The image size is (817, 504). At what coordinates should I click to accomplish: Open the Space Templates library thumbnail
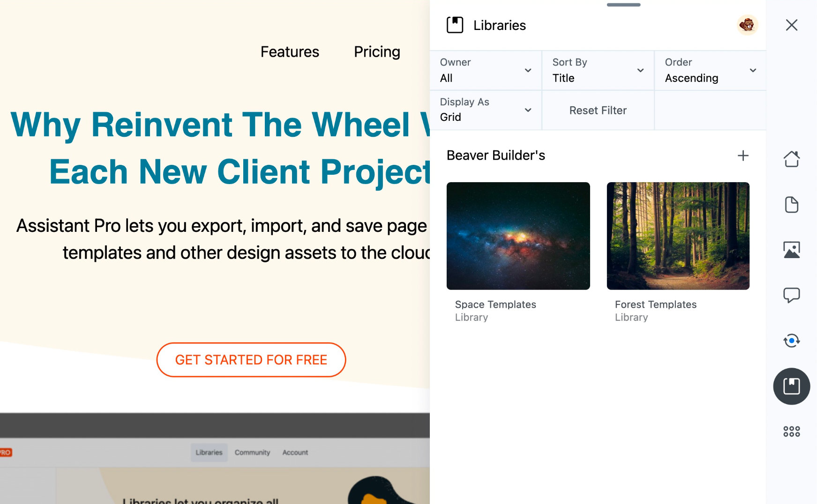[x=518, y=236]
